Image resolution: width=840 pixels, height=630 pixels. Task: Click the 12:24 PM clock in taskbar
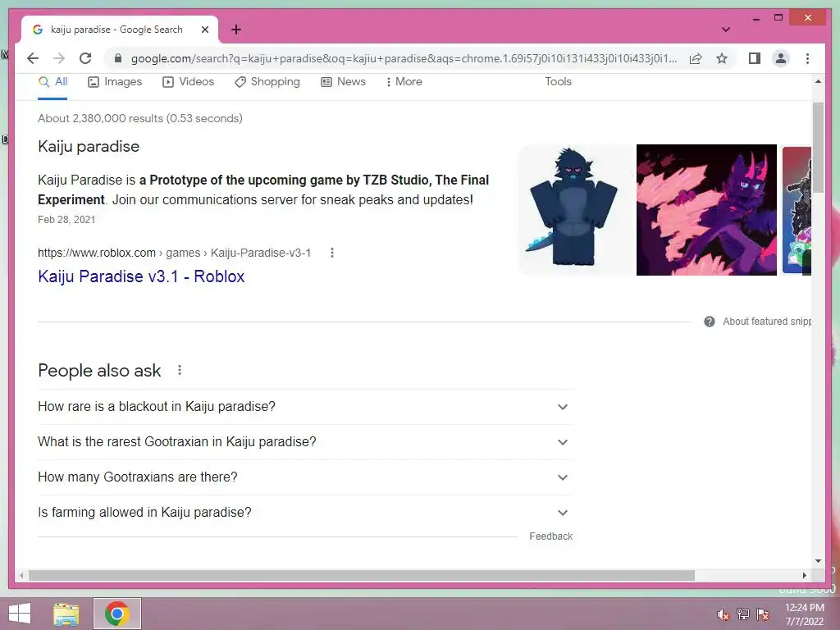[805, 608]
